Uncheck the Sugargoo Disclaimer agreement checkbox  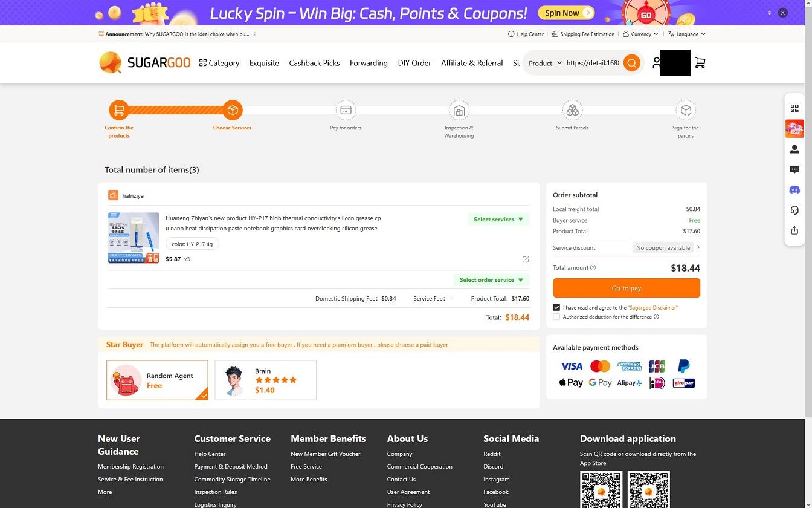coord(556,307)
